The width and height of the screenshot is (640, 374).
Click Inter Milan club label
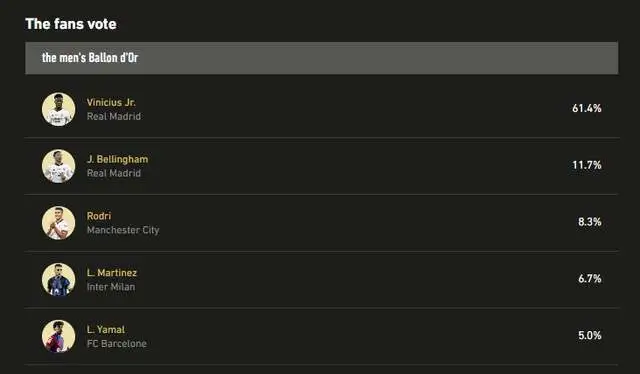click(111, 287)
